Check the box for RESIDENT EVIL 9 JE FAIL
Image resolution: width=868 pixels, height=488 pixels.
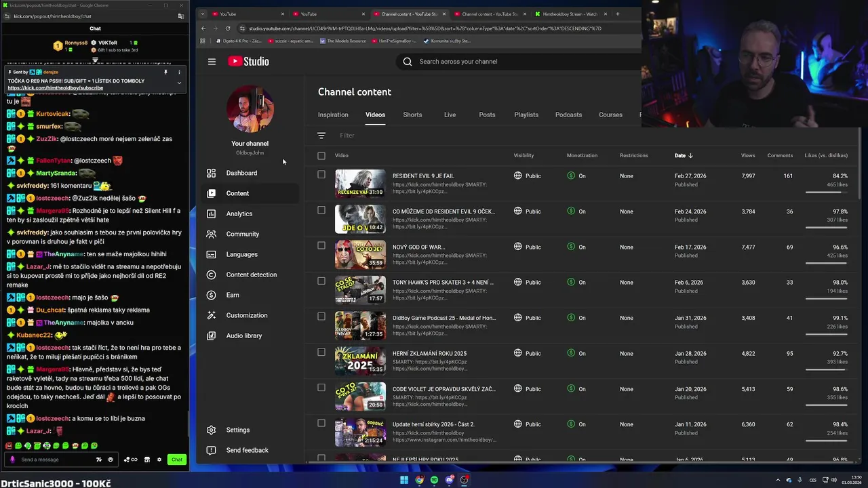click(x=321, y=174)
